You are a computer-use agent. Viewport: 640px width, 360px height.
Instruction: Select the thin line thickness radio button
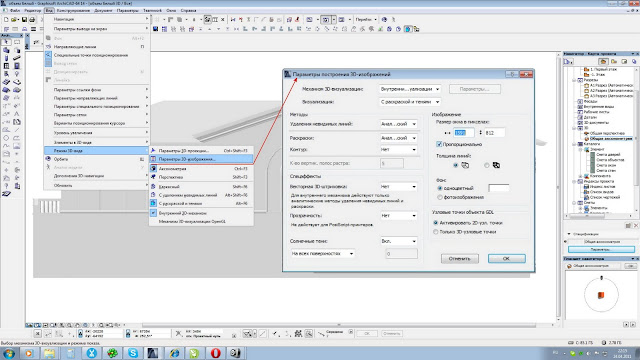456,165
